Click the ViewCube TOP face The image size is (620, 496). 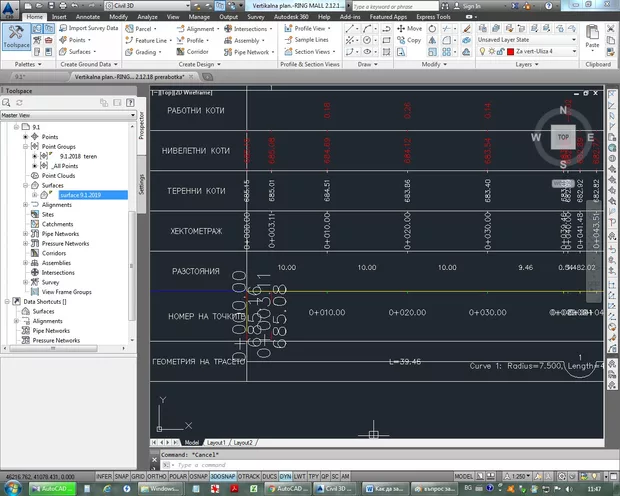click(x=563, y=136)
